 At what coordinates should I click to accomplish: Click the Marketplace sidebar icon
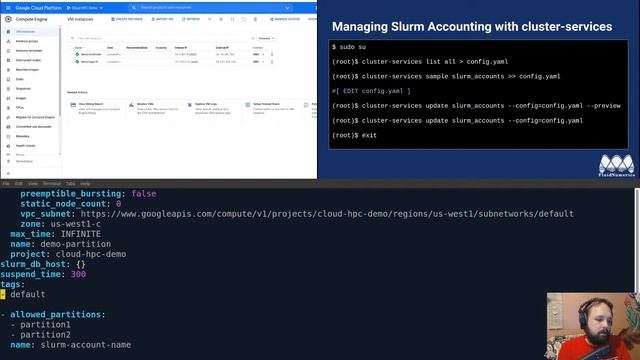click(x=8, y=161)
